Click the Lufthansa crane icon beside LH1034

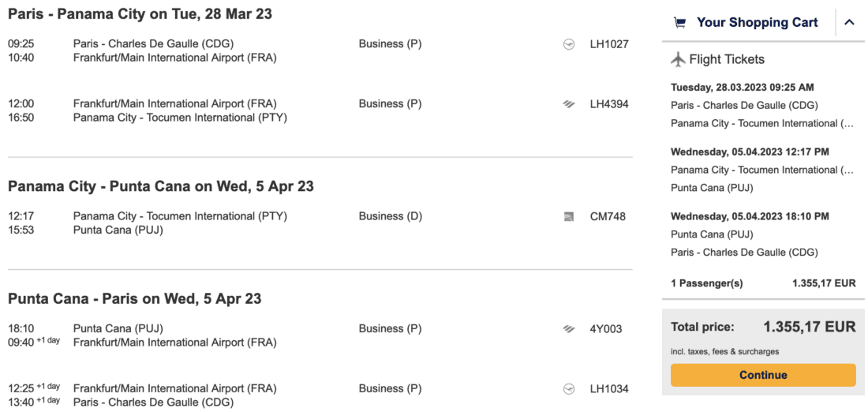[x=569, y=389]
